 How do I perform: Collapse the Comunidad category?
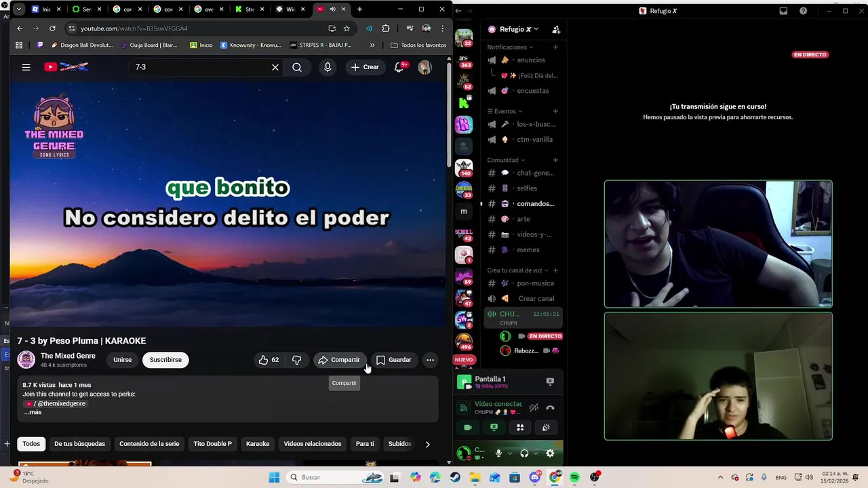[506, 160]
